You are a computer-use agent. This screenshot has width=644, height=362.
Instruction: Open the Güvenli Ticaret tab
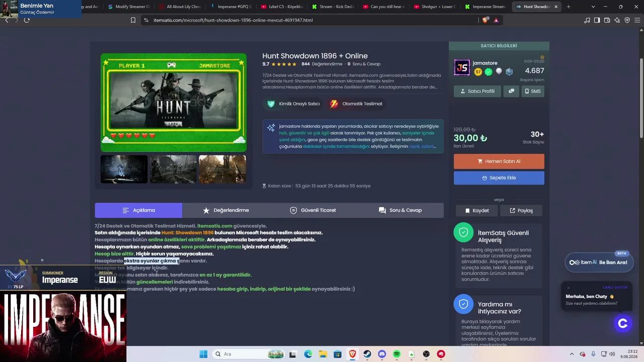pyautogui.click(x=313, y=210)
